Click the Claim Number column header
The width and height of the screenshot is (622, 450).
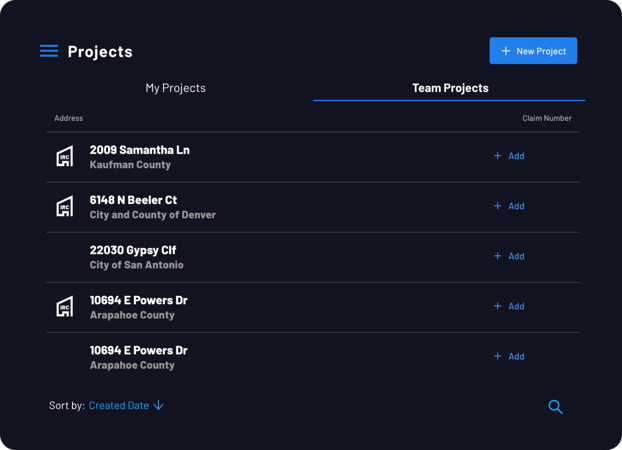click(x=547, y=118)
